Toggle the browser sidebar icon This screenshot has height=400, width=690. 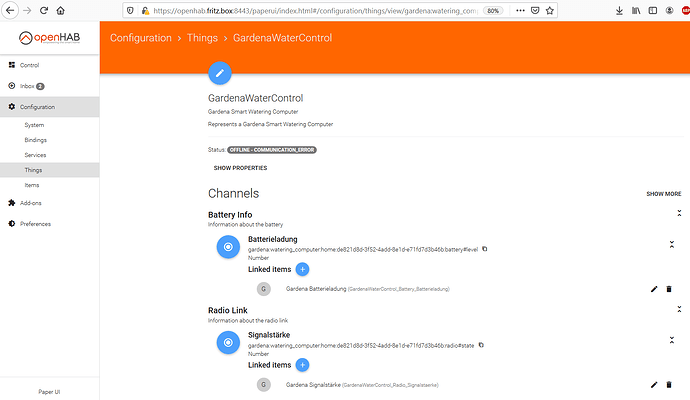[x=653, y=11]
